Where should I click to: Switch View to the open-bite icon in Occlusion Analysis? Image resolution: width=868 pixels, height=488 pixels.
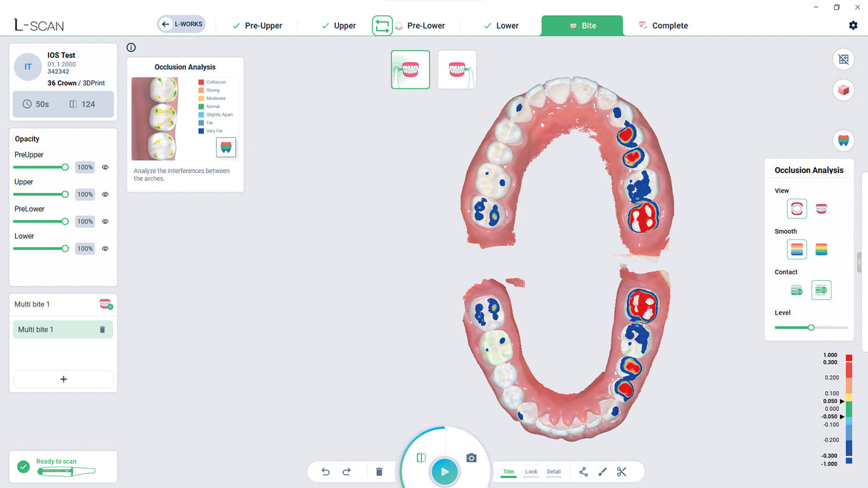point(821,209)
